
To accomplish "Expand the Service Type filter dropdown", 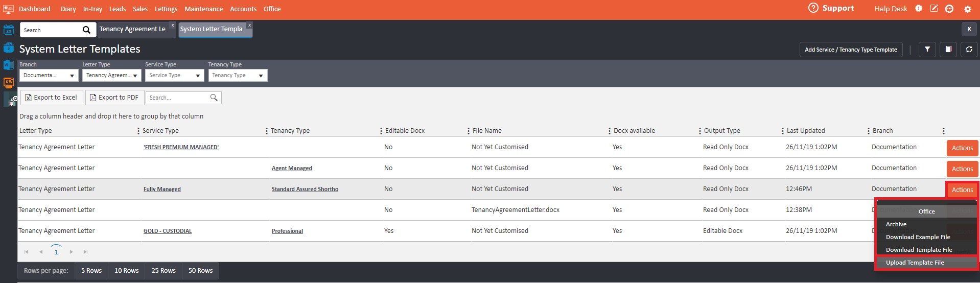I will 174,76.
